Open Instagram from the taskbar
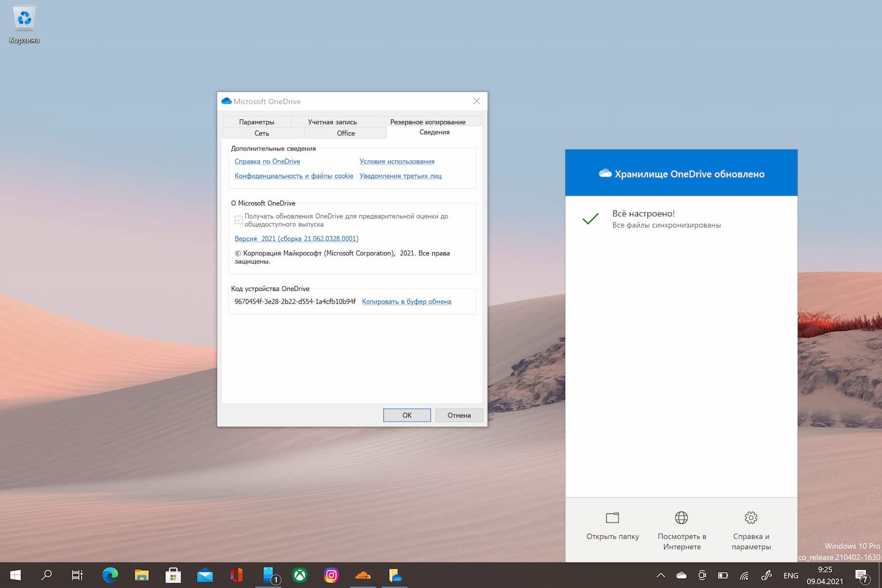 [x=331, y=575]
